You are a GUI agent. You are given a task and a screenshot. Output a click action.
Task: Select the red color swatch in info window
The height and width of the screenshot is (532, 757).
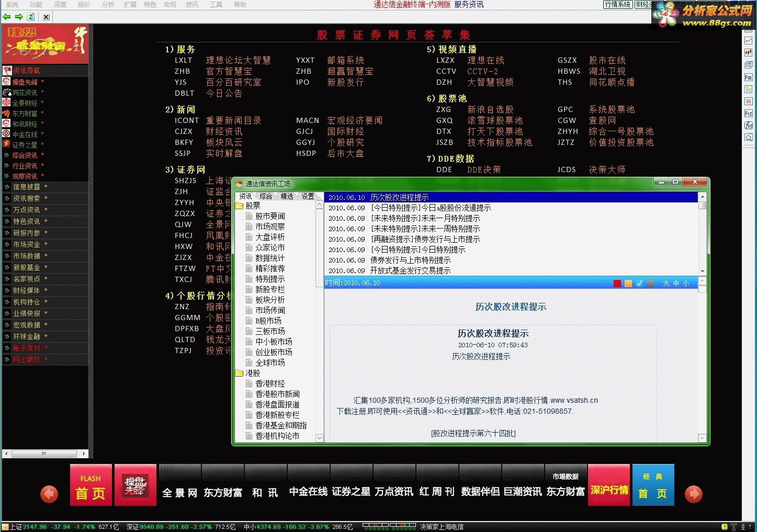617,284
